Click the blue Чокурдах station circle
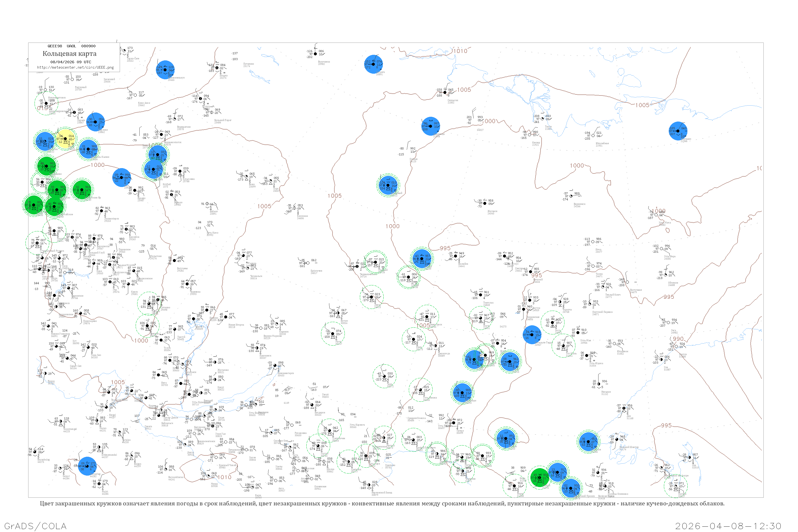The image size is (798, 532). coord(678,131)
